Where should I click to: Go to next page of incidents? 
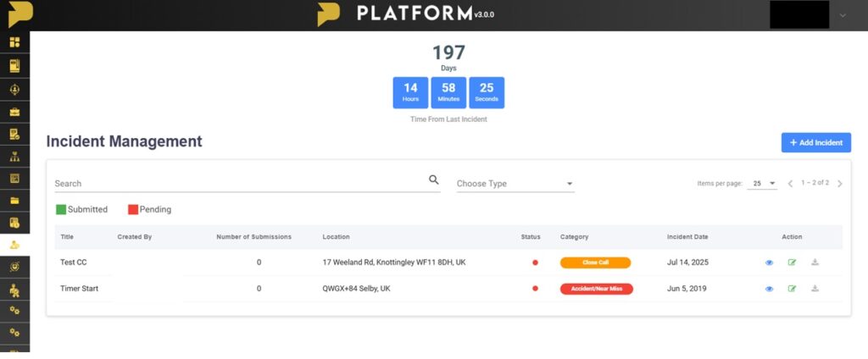pyautogui.click(x=839, y=184)
